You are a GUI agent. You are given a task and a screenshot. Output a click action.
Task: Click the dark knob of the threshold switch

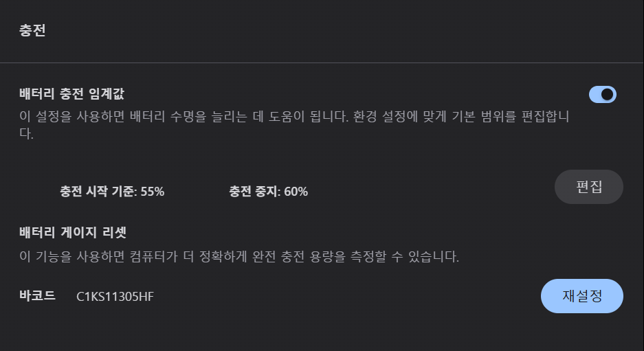click(x=607, y=95)
